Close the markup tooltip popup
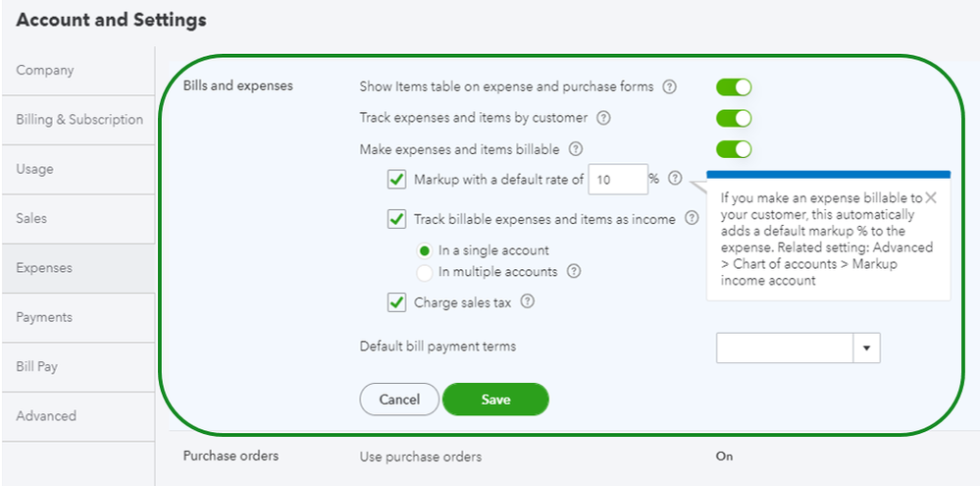 (x=931, y=197)
